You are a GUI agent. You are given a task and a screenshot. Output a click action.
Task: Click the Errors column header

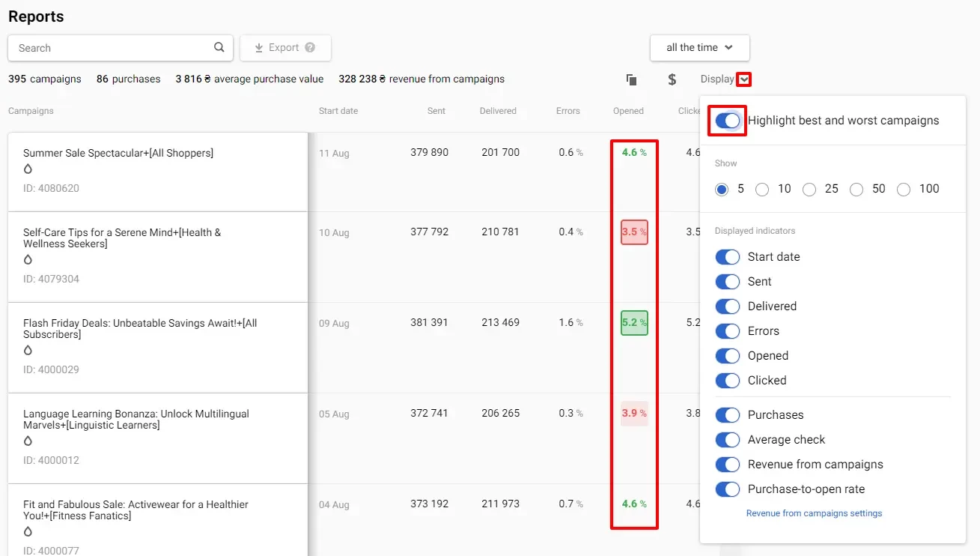click(x=568, y=111)
